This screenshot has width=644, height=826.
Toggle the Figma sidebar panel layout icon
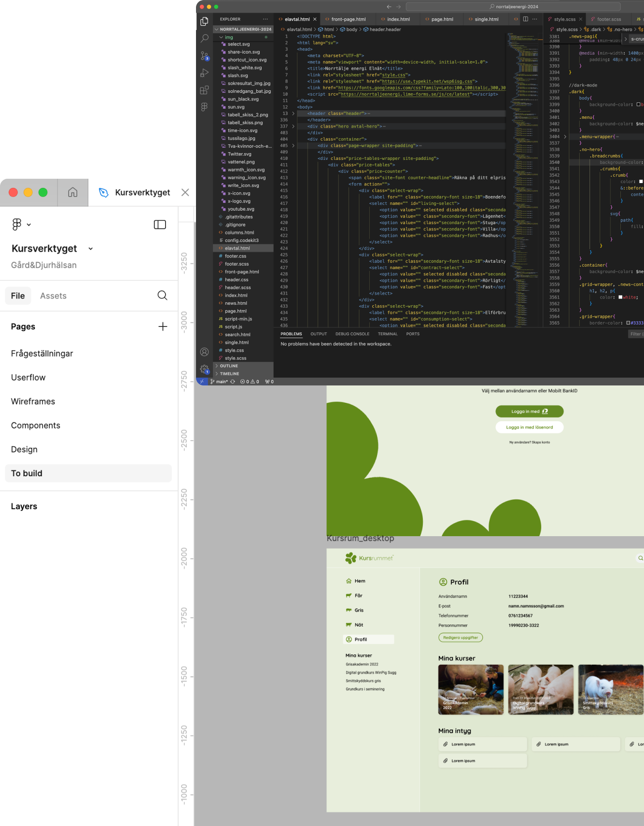160,225
